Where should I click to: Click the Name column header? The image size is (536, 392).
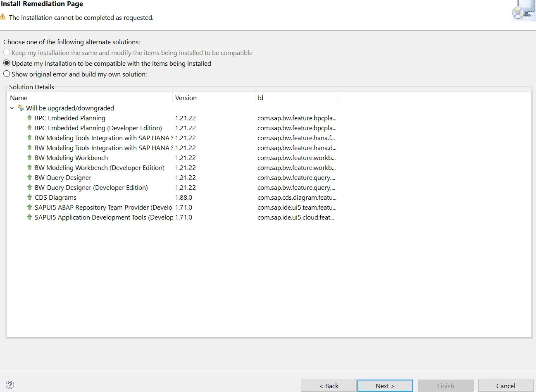click(19, 98)
